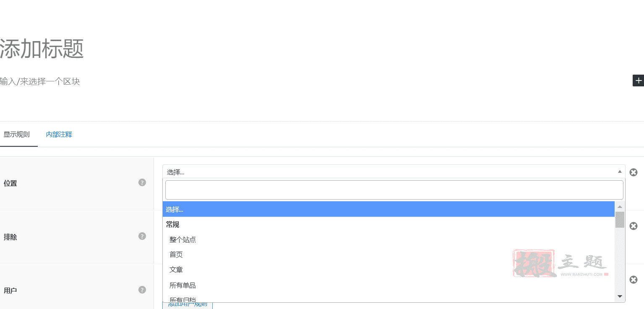Viewport: 644px width, 309px height.
Task: Click the dropdown list scroll up arrow
Action: click(x=620, y=207)
